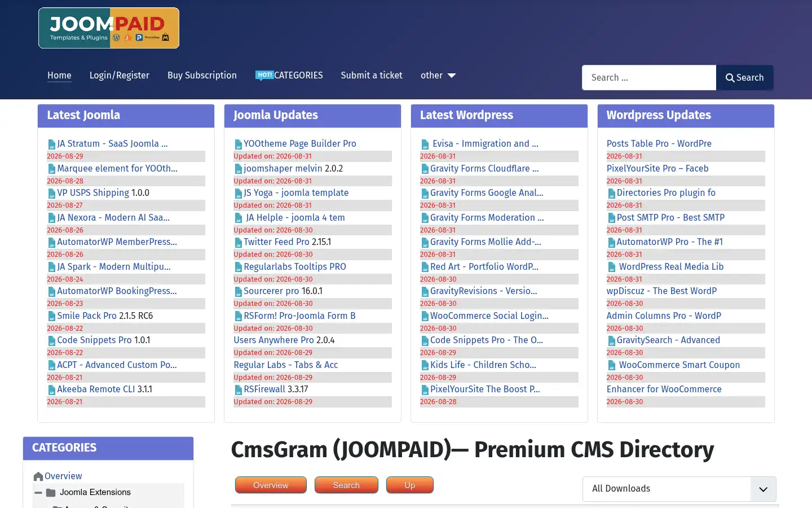812x508 pixels.
Task: Click the file icon beside Directories Pro plugin
Action: (612, 194)
